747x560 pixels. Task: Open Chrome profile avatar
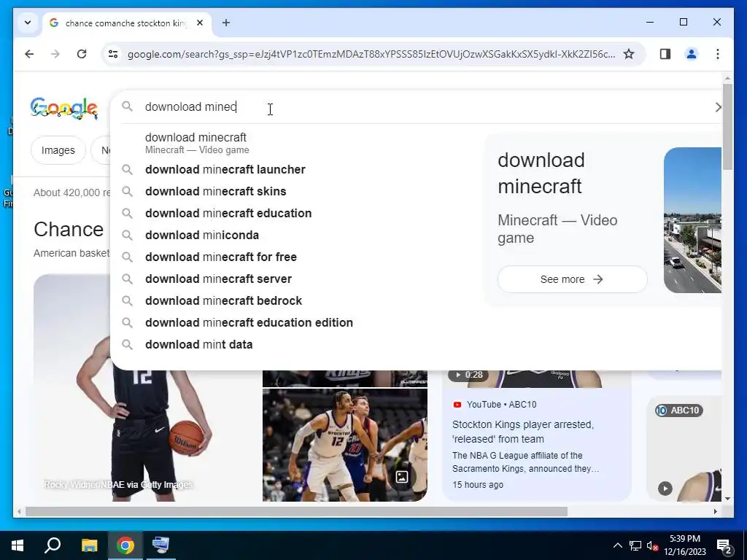click(692, 54)
